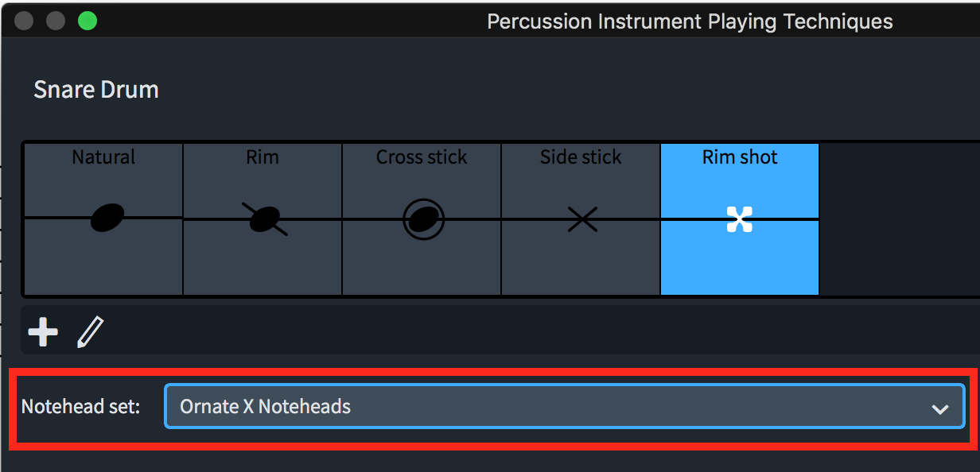Click the Side stick label
980x472 pixels.
pyautogui.click(x=581, y=157)
